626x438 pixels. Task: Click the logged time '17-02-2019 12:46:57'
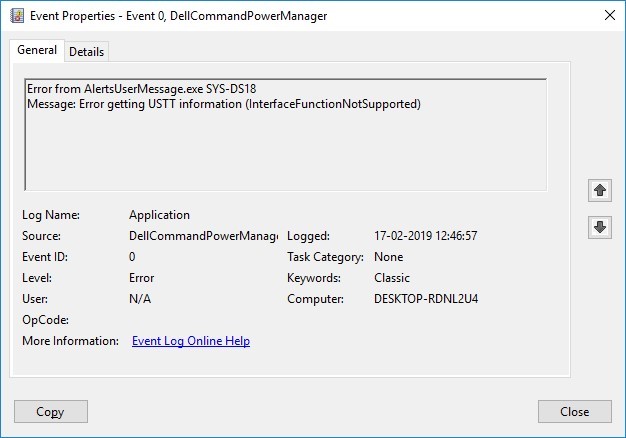coord(426,236)
